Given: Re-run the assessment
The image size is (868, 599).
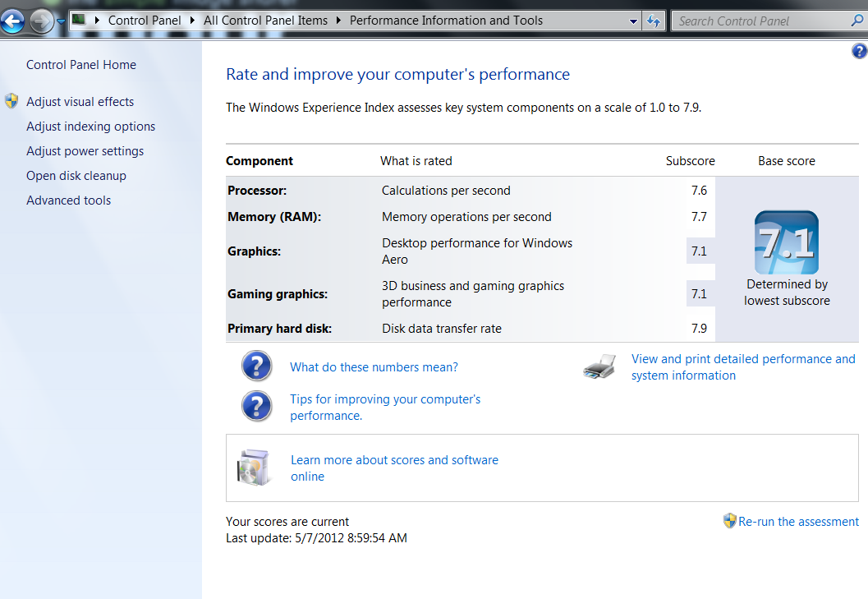Looking at the screenshot, I should pyautogui.click(x=798, y=522).
